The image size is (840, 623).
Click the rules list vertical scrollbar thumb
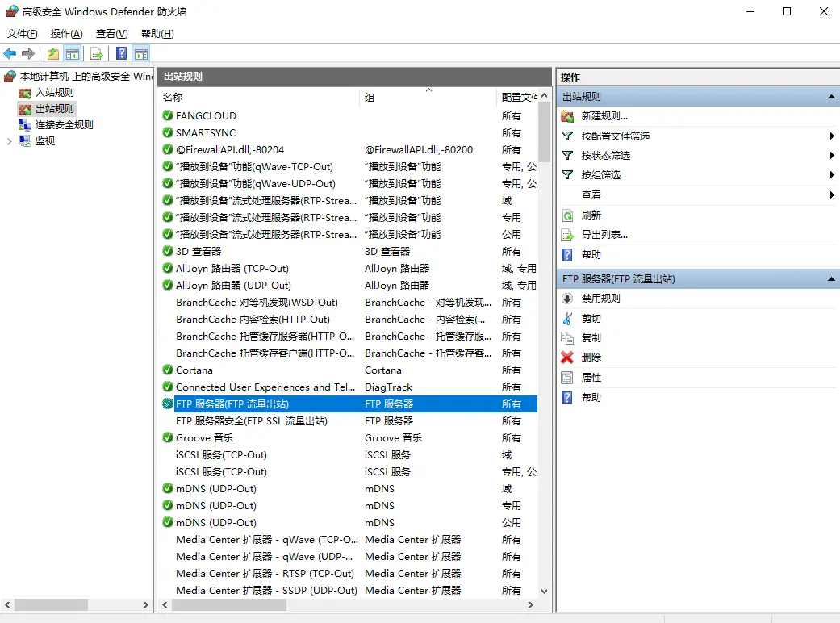(545, 132)
